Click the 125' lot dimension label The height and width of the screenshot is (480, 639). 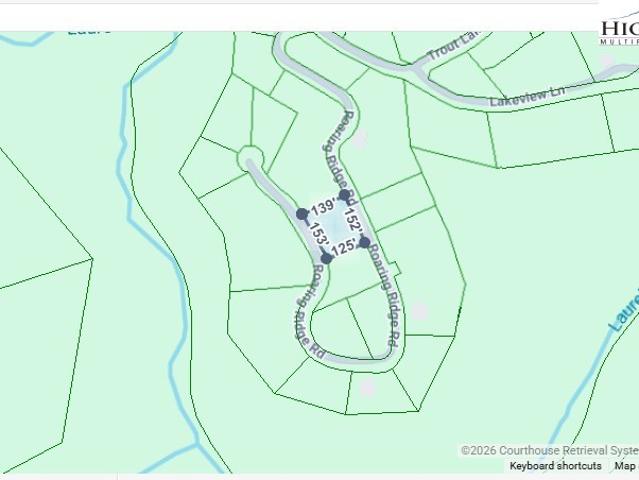pos(345,248)
